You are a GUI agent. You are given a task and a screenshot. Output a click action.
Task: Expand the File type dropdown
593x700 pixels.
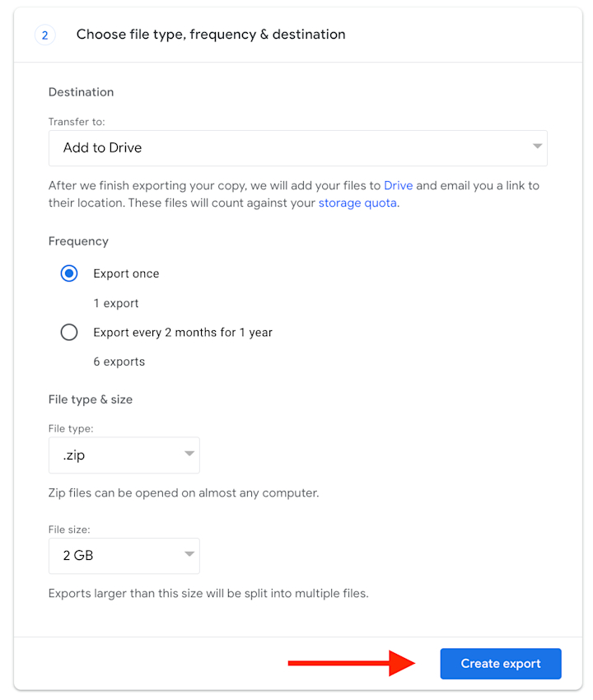[x=124, y=455]
